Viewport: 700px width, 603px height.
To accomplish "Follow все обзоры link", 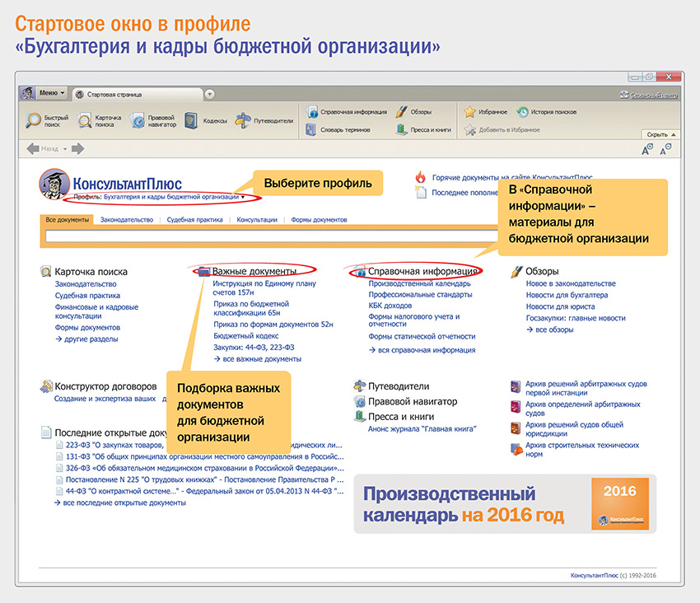I will point(549,330).
